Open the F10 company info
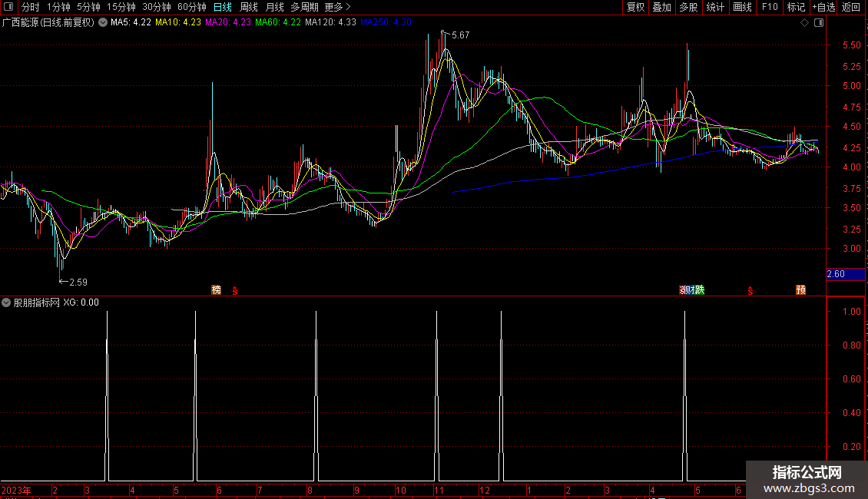This screenshot has height=499, width=868. (770, 7)
